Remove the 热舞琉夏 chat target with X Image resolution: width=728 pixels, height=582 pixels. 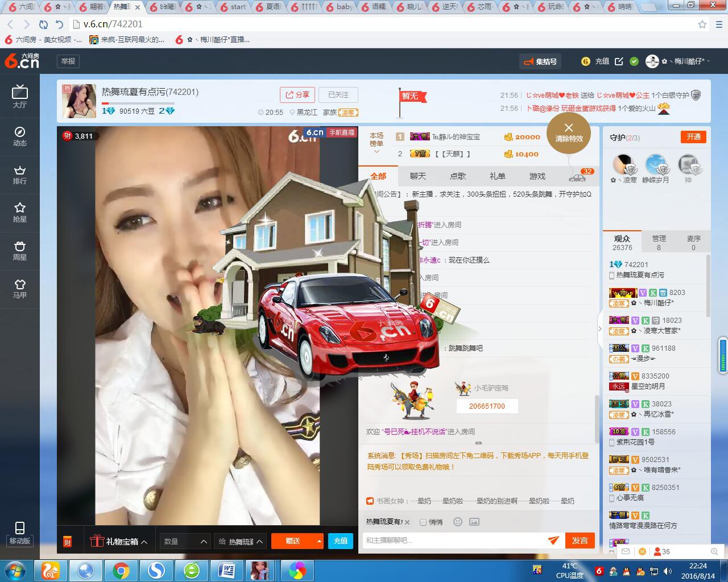tap(407, 522)
